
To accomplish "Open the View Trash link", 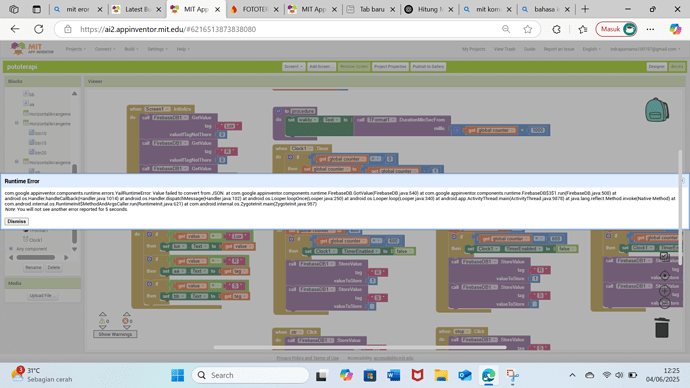I will pos(504,49).
